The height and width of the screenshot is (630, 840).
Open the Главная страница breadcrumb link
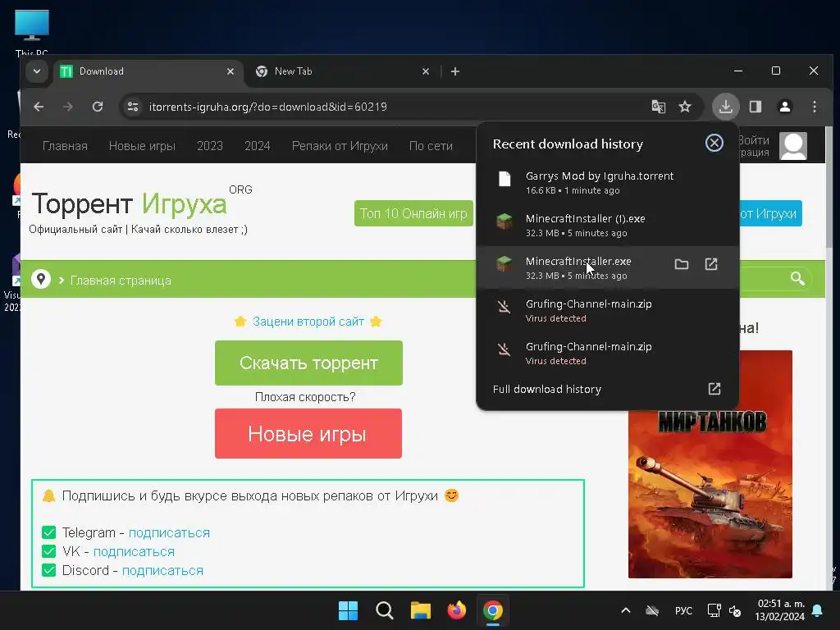pos(121,281)
